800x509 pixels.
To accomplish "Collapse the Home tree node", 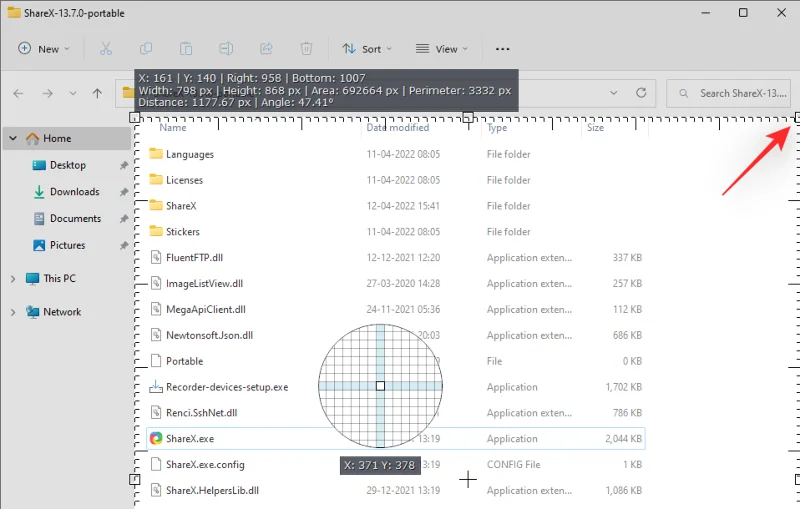I will (x=13, y=138).
